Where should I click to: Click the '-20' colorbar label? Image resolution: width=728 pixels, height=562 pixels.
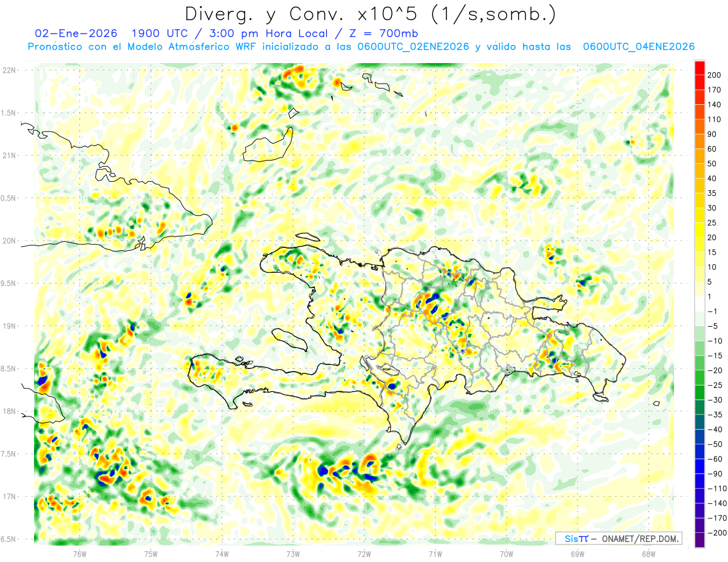pos(714,370)
